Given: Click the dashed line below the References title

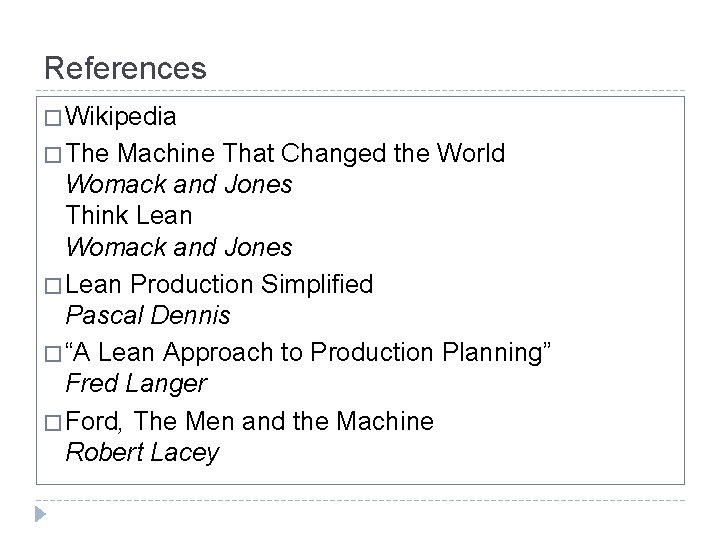Looking at the screenshot, I should coord(360,90).
